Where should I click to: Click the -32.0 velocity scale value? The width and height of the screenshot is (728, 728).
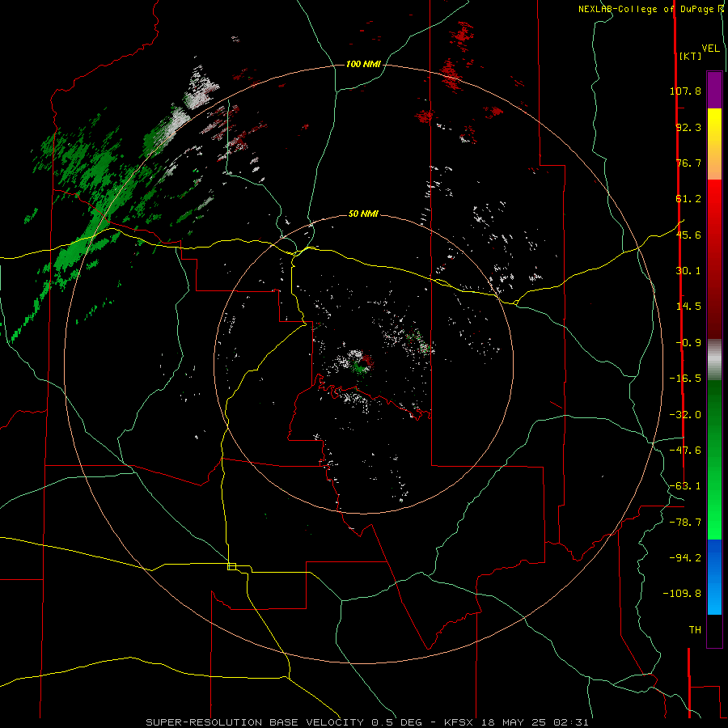click(x=685, y=415)
